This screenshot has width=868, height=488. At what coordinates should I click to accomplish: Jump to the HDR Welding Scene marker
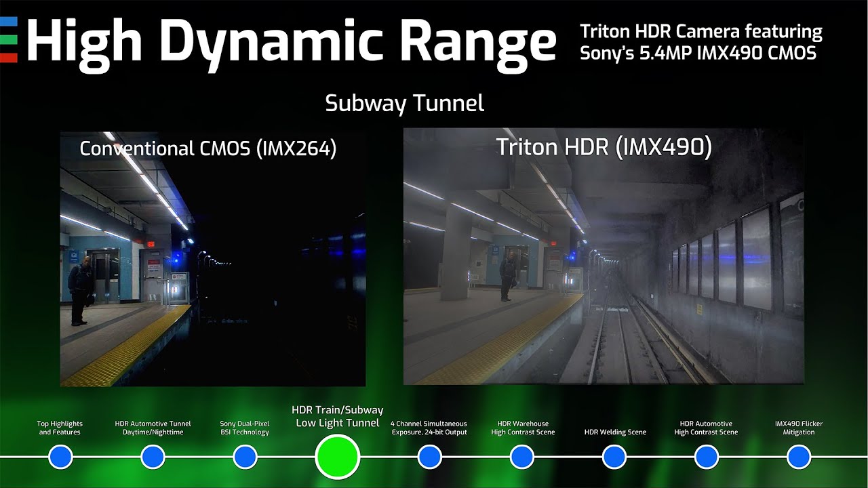614,457
